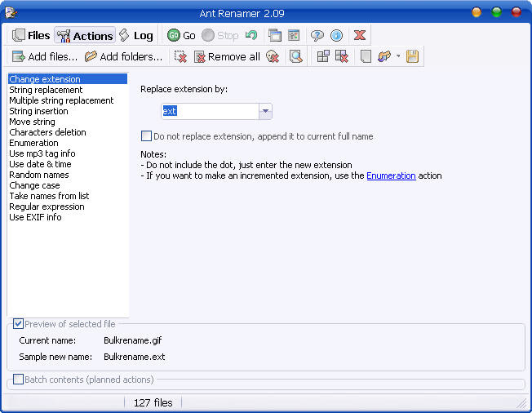Image resolution: width=532 pixels, height=413 pixels.
Task: Expand the open batch dropdown arrow
Action: (398, 56)
